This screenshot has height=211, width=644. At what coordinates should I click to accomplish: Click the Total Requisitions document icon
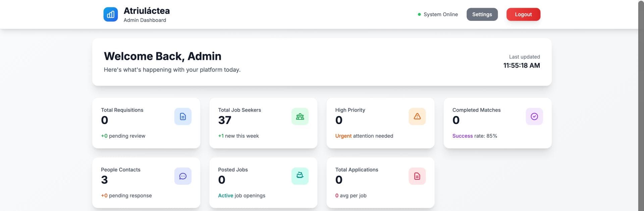click(x=183, y=117)
